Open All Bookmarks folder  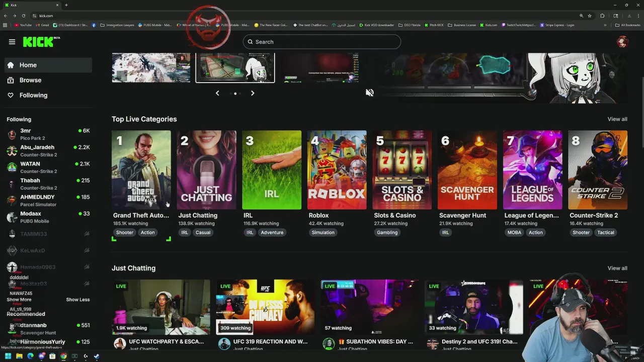[627, 25]
